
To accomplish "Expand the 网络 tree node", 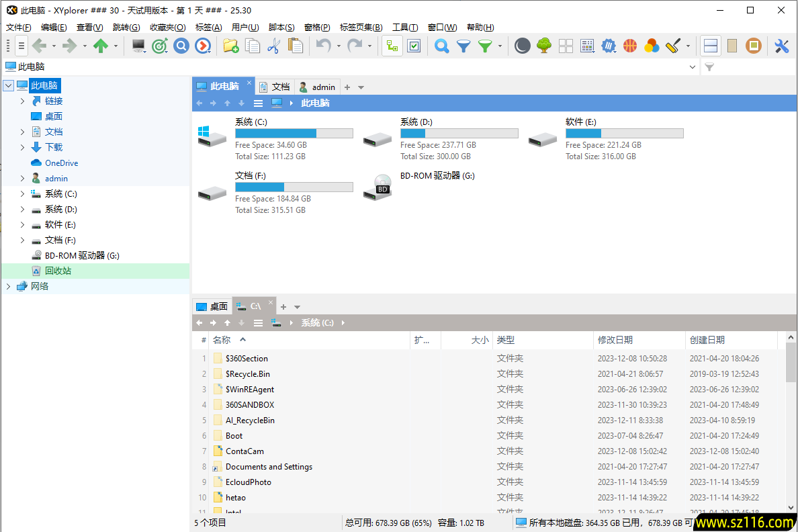I will click(8, 287).
